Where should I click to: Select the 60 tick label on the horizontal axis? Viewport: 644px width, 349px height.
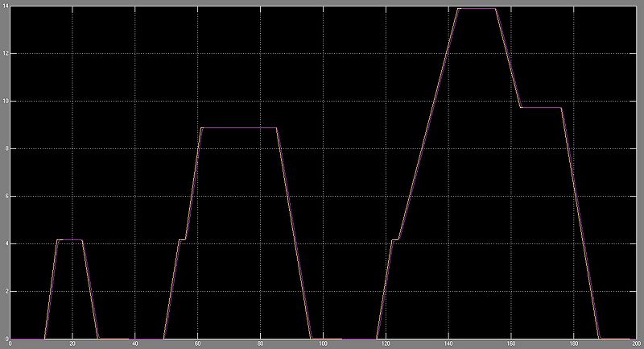pyautogui.click(x=197, y=343)
